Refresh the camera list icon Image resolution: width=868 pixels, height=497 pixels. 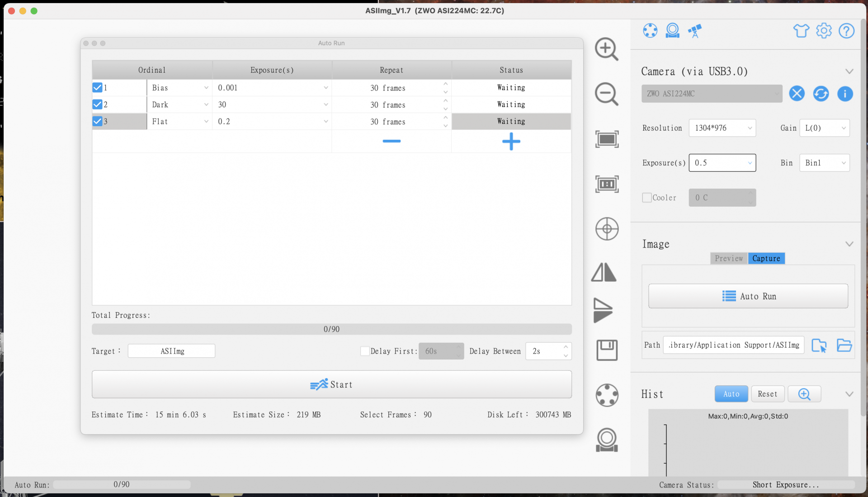click(x=821, y=94)
